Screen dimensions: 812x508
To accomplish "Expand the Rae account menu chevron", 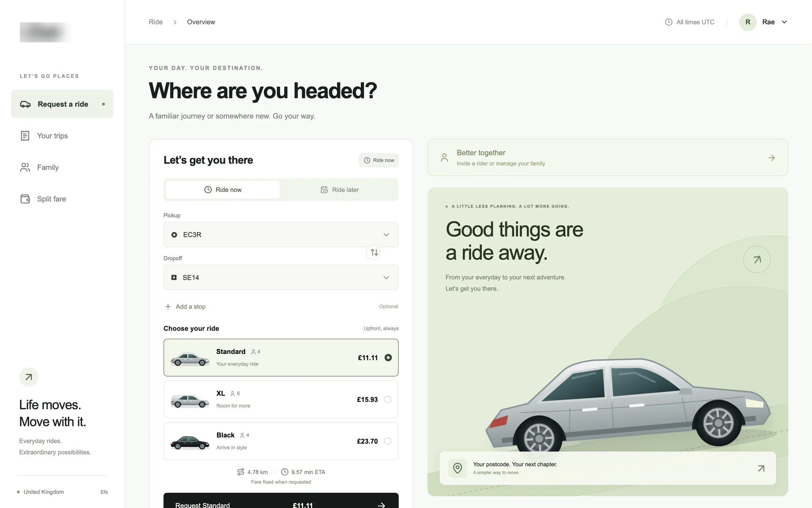I will (785, 22).
